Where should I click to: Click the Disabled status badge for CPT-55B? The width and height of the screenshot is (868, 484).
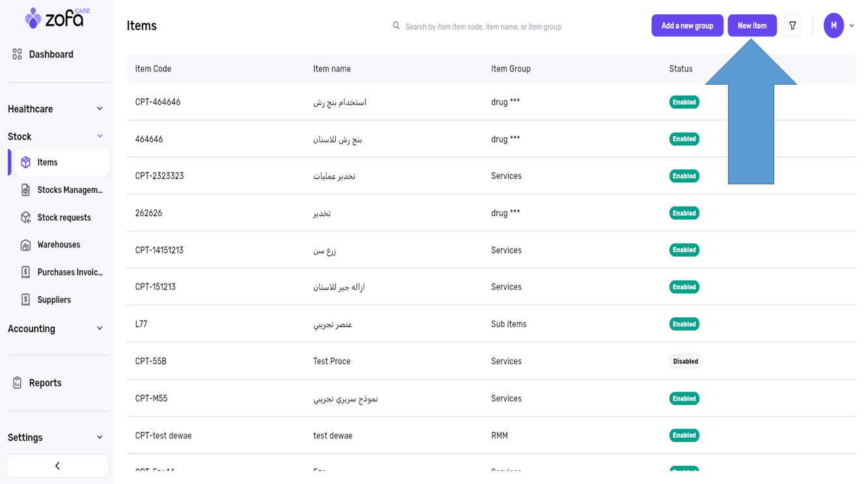coord(685,362)
